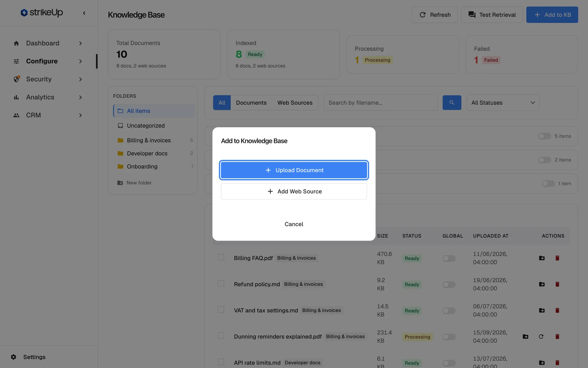Select the Billing FAQ.pdf checkbox
This screenshot has width=588, height=368.
(221, 257)
